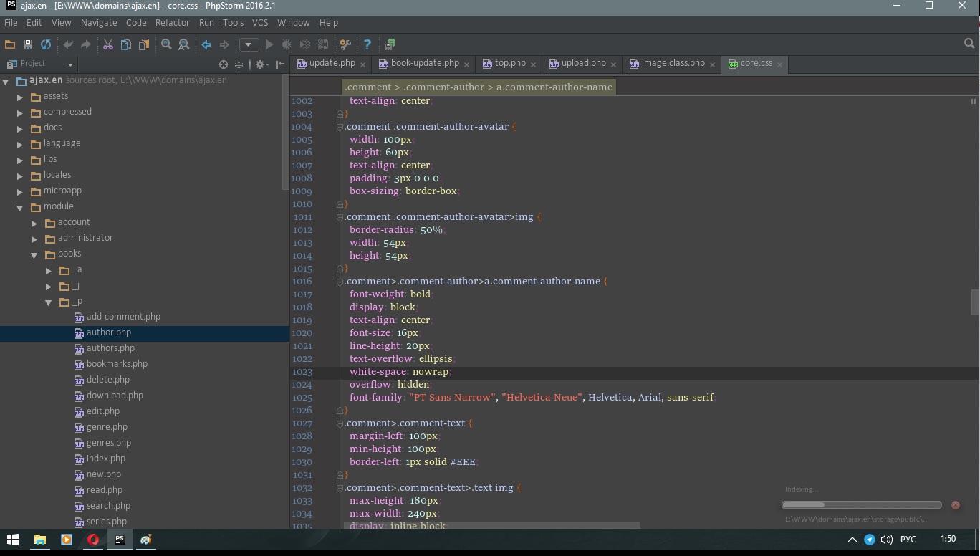Click the Find magnifier icon in toolbar
The width and height of the screenshot is (980, 556).
click(x=166, y=44)
